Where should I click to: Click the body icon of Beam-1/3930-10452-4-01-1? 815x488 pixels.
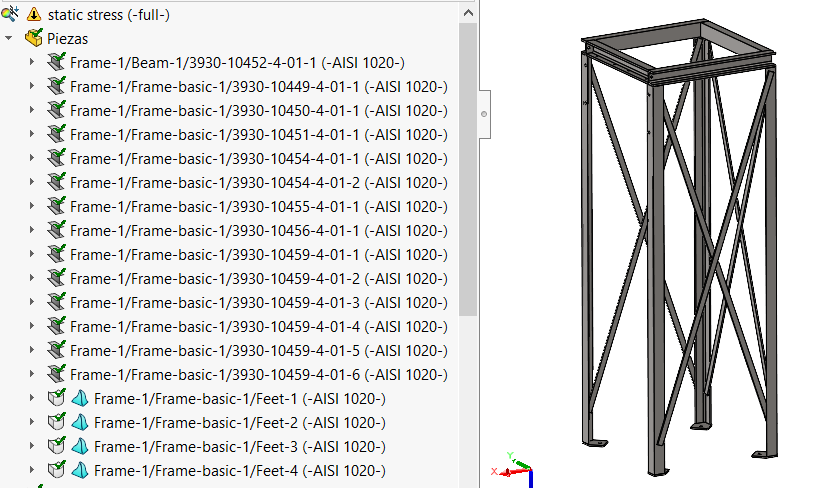(56, 62)
